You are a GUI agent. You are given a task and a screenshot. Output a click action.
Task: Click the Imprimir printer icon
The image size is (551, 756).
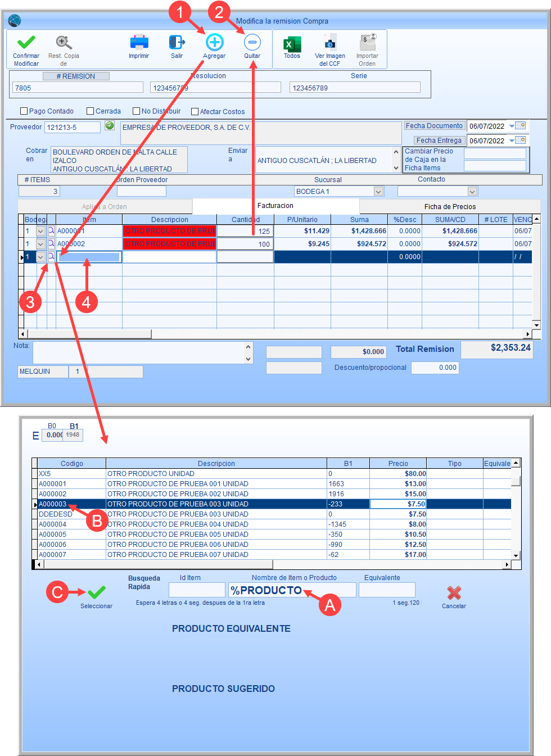(x=139, y=42)
